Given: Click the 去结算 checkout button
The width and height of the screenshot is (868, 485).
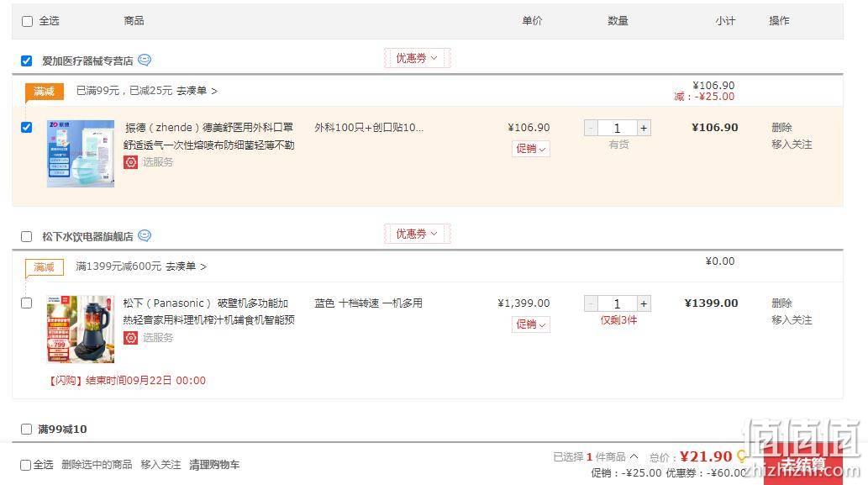Looking at the screenshot, I should pos(803,465).
